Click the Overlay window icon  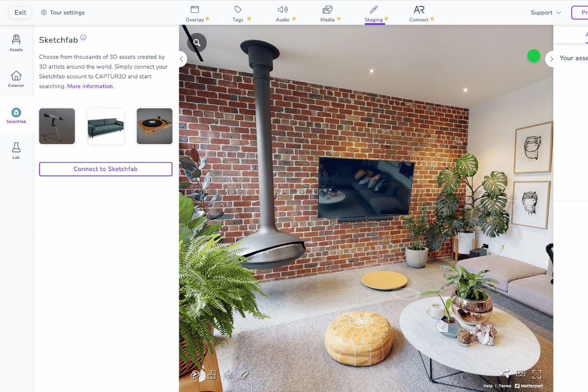point(195,9)
